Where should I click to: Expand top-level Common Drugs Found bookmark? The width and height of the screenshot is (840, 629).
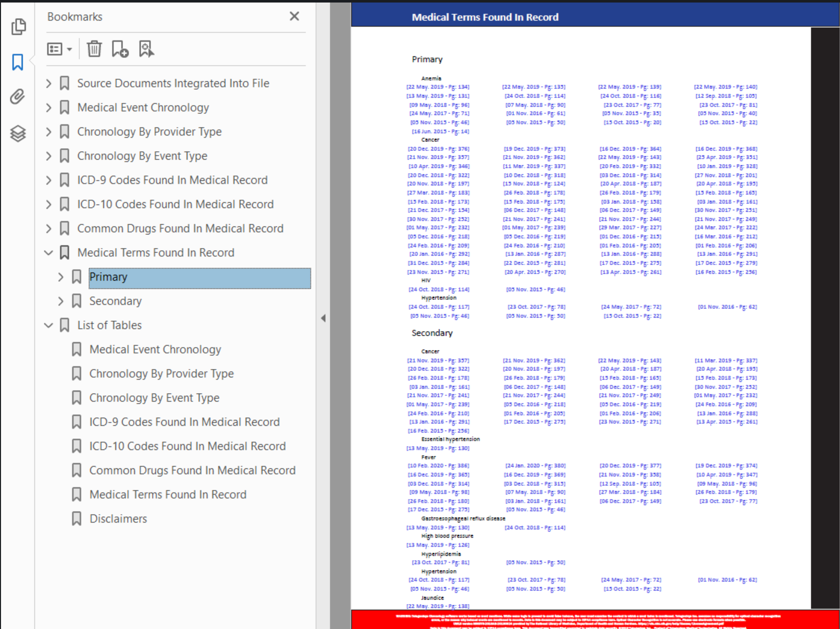(x=49, y=228)
